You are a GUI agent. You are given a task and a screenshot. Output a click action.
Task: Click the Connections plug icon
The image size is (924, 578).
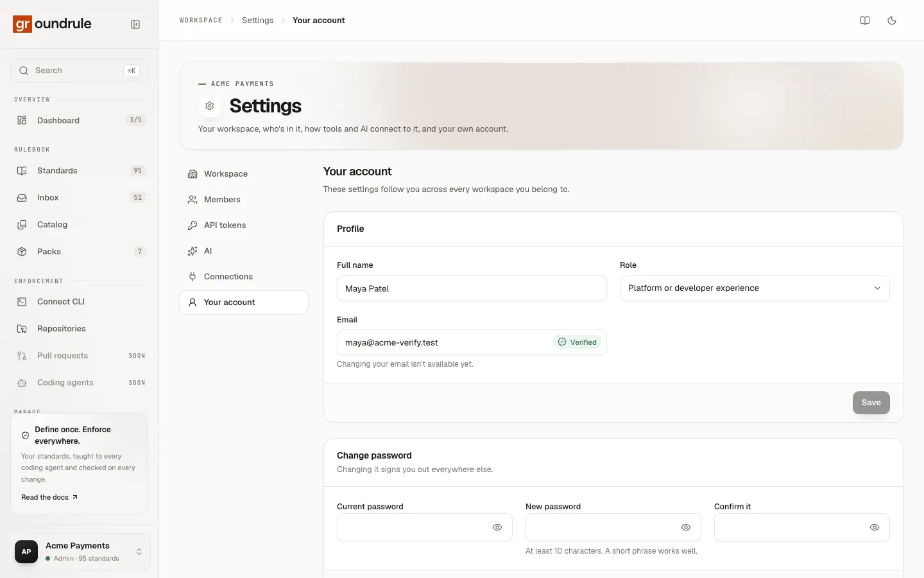(x=193, y=277)
